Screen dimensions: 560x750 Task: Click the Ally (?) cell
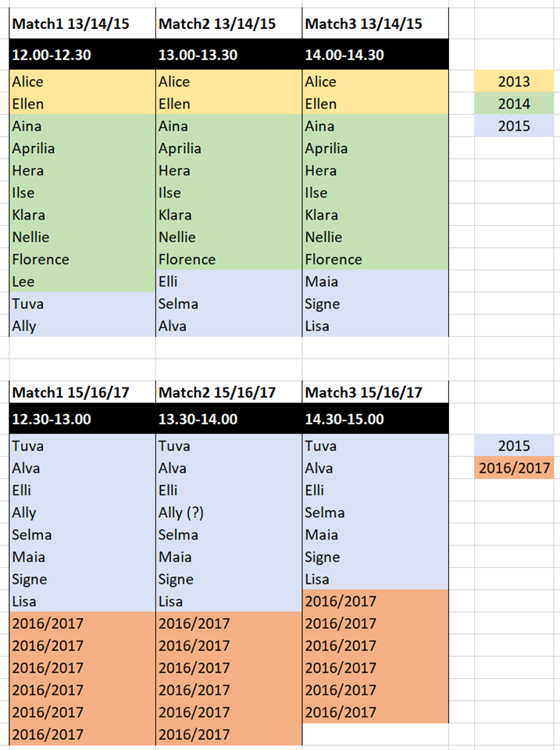pos(228,512)
